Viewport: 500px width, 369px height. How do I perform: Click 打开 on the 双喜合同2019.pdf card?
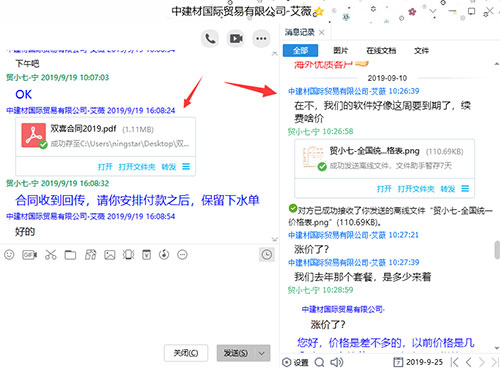105,167
